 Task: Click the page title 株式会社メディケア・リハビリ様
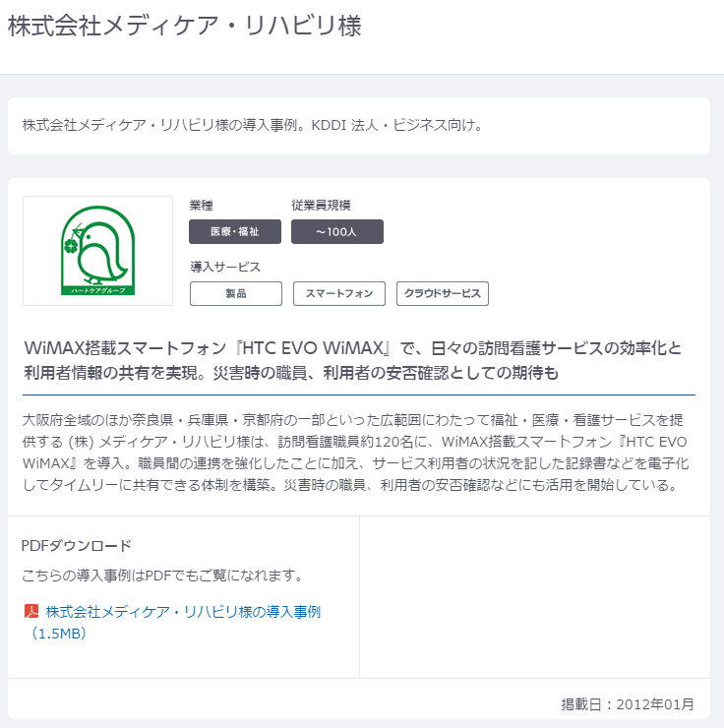click(185, 26)
